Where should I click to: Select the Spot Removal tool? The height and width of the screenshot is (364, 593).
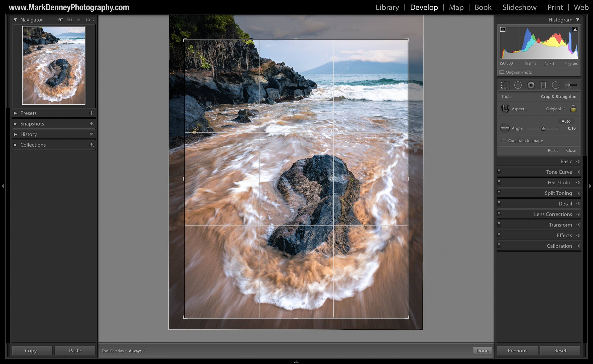click(518, 85)
